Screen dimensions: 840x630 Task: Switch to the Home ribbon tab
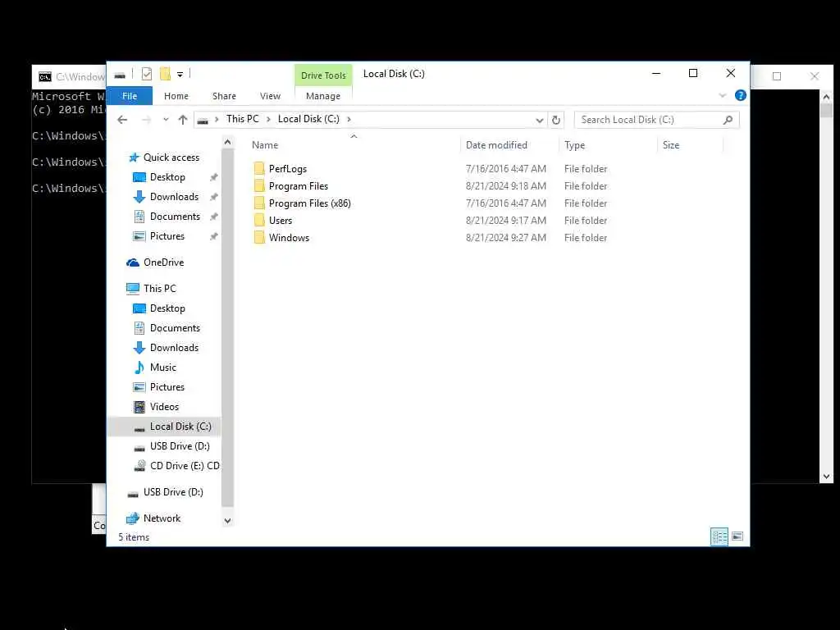click(x=176, y=96)
